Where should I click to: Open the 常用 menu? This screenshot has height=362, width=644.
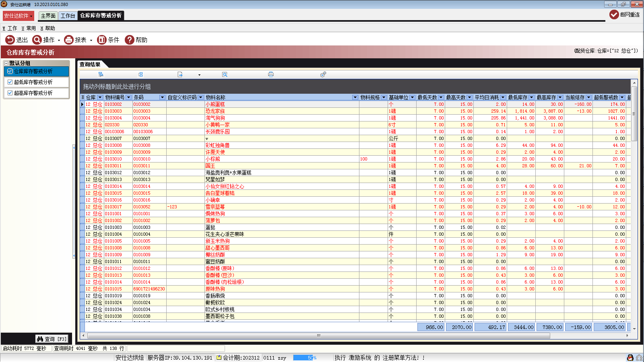(x=29, y=28)
